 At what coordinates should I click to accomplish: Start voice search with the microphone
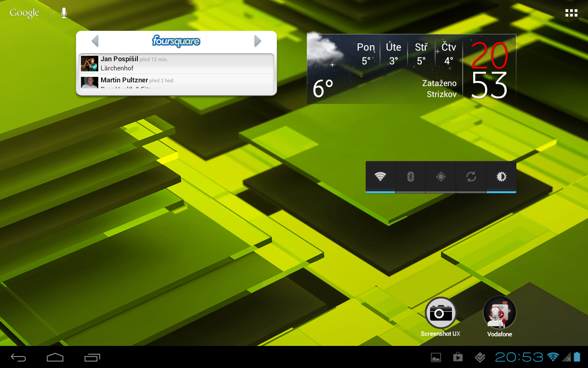pos(64,13)
